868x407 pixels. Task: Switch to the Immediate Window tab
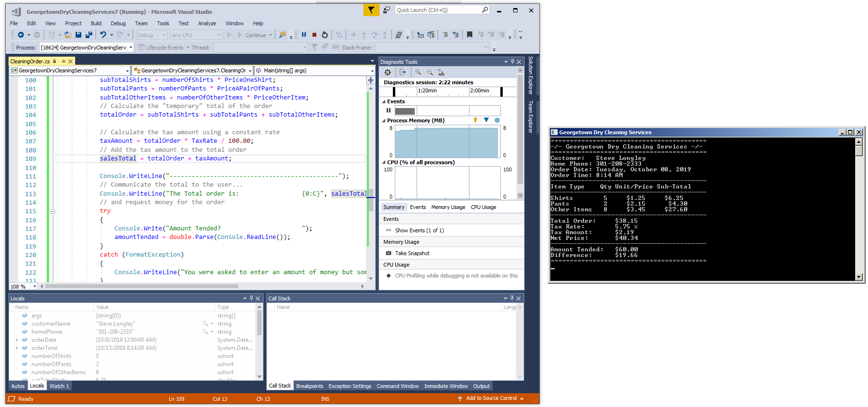446,386
